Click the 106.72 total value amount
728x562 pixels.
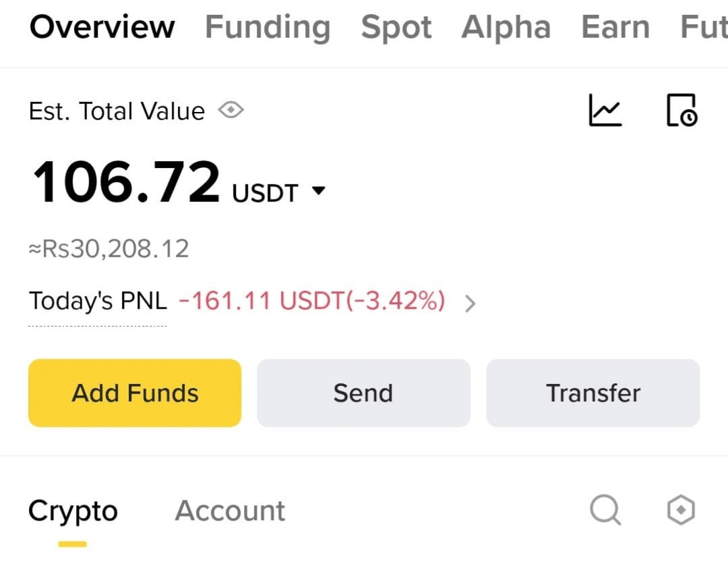pos(126,181)
